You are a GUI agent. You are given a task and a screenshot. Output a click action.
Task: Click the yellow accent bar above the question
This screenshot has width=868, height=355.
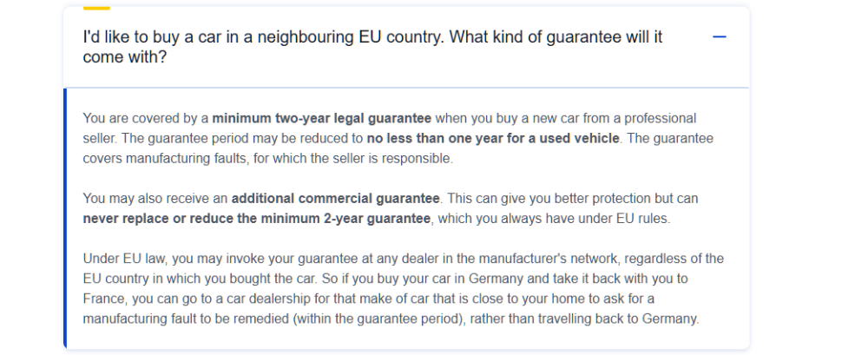95,8
